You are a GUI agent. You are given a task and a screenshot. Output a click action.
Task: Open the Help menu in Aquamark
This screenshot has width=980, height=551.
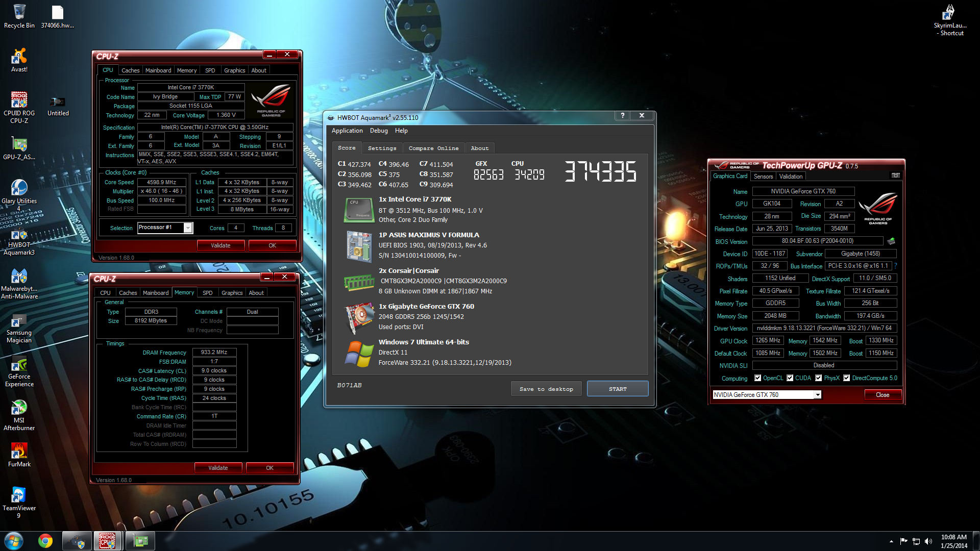pos(401,131)
